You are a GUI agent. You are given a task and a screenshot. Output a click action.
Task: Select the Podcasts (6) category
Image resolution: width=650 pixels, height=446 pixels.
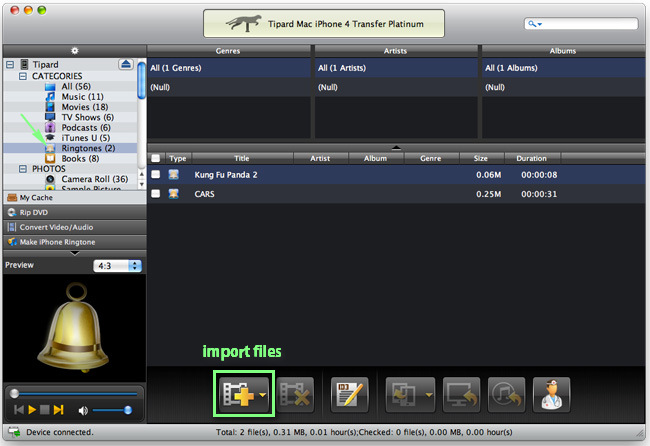coord(86,128)
